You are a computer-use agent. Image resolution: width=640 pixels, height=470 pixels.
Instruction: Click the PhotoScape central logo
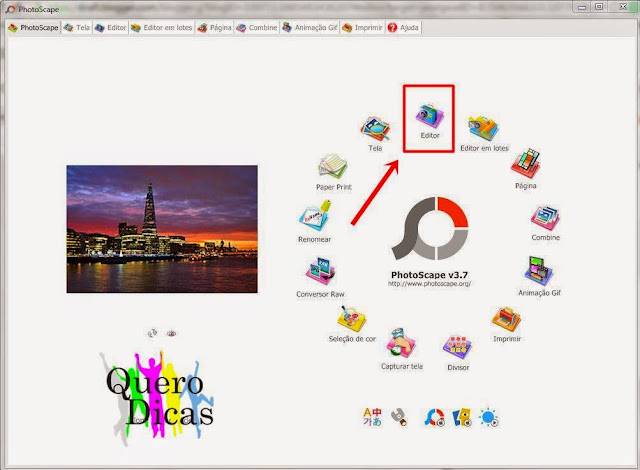pyautogui.click(x=430, y=228)
